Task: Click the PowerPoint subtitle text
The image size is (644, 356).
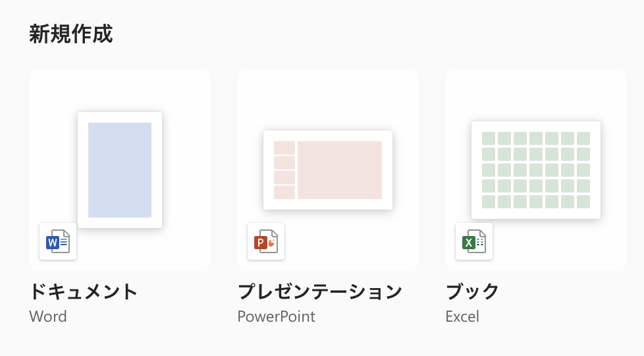Action: click(277, 316)
